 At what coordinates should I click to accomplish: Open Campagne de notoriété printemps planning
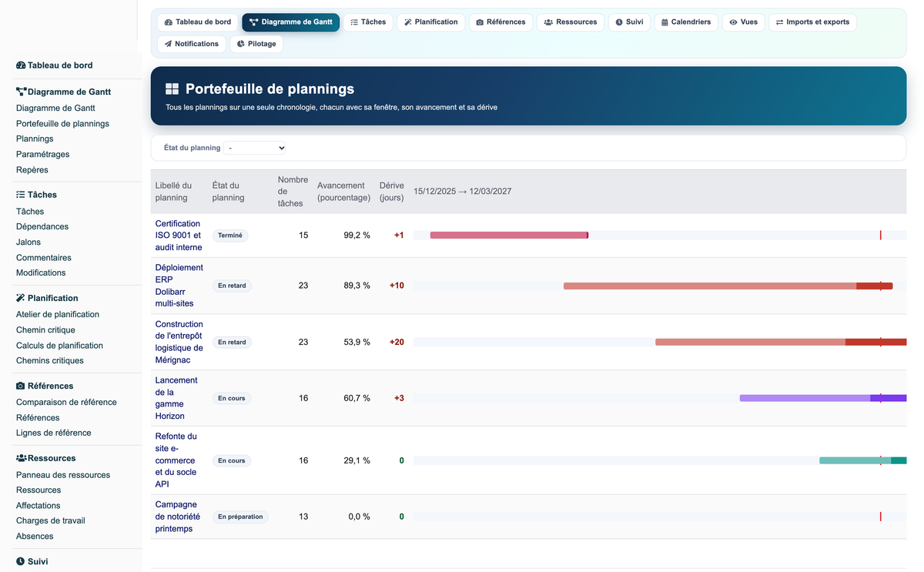(178, 517)
